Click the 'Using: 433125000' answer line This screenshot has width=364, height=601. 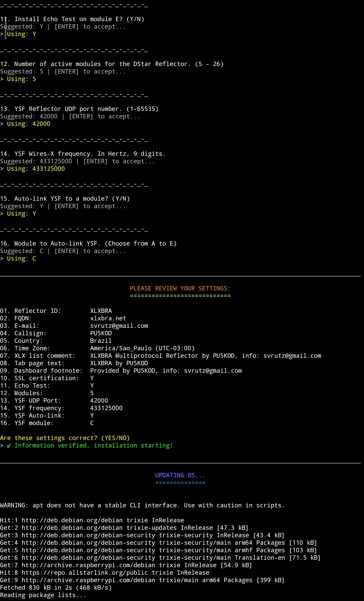pyautogui.click(x=36, y=169)
